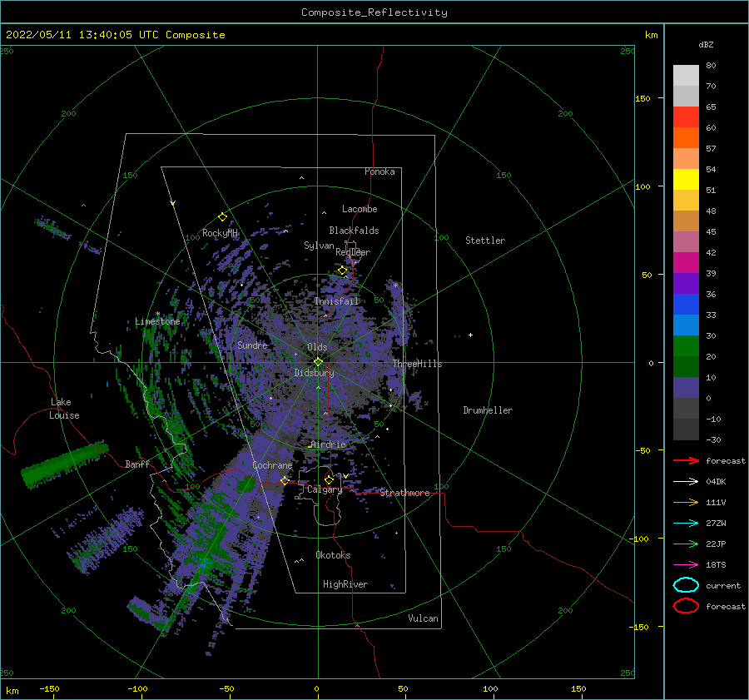Select the cyan 27ZW arrow icon
The image size is (749, 700).
tap(686, 524)
